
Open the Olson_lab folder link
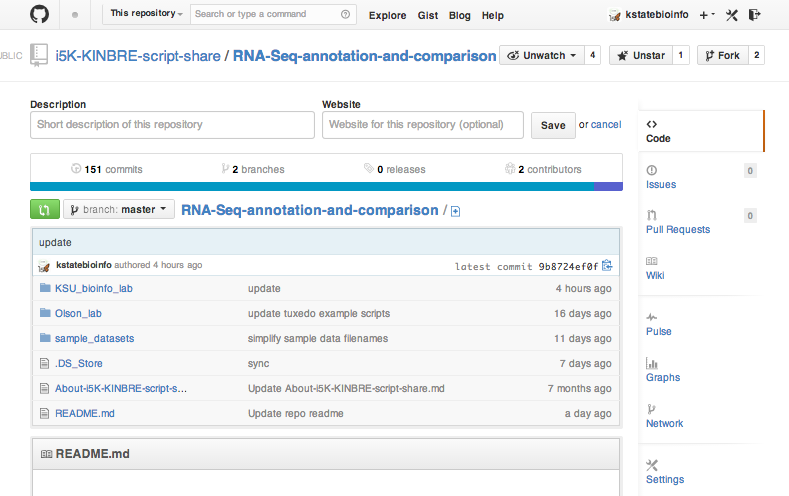[78, 313]
